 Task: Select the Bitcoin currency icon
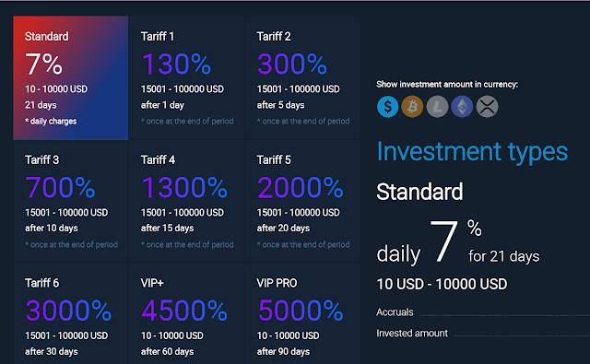coord(412,106)
